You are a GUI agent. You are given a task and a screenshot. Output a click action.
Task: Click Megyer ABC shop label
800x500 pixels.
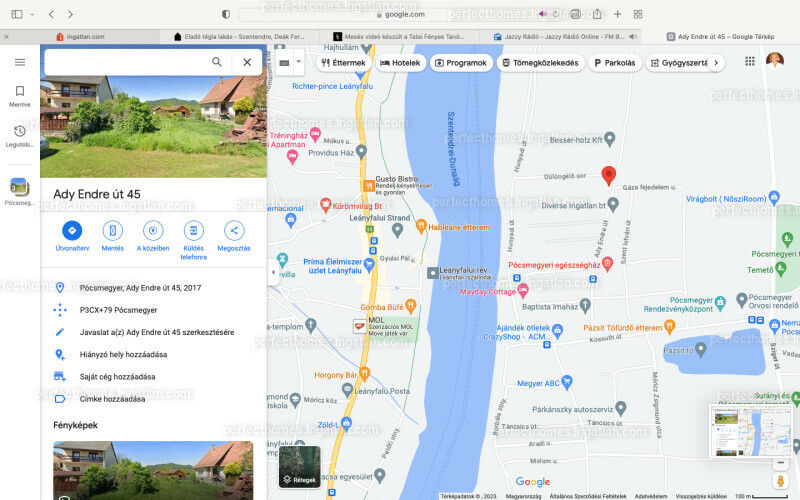[538, 383]
